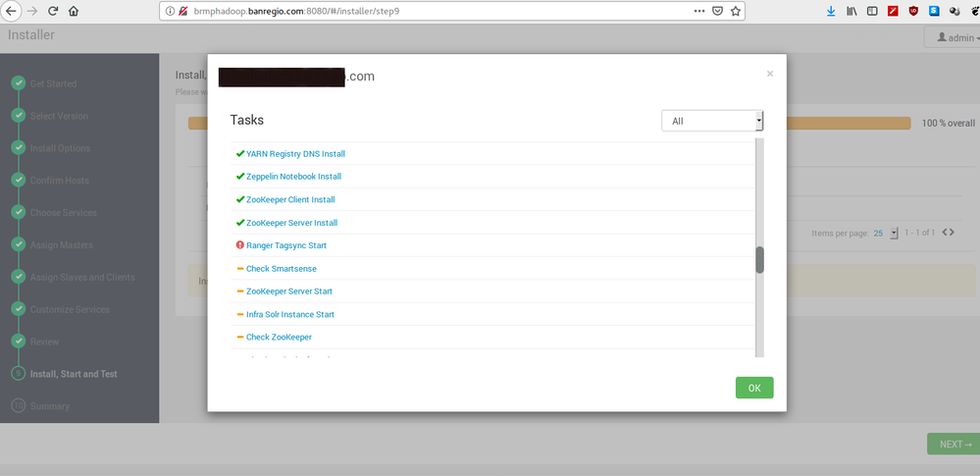Screen dimensions: 980x476
Task: Click the green check beside YARN Registry DNS Install
Action: [x=240, y=153]
